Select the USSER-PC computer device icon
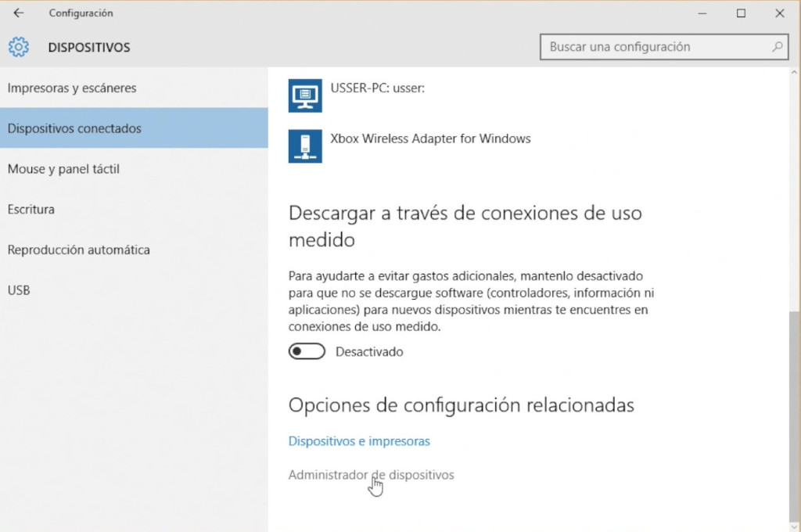 [305, 95]
